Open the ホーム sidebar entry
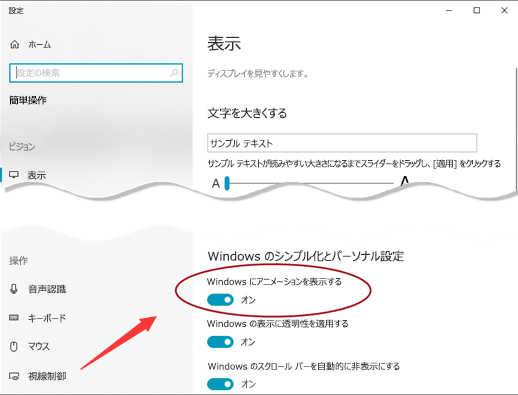 point(39,44)
